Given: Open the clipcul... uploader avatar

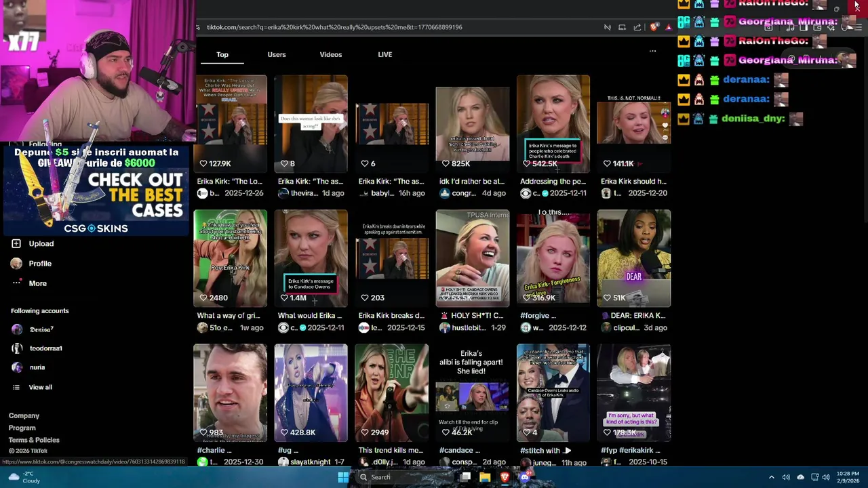Looking at the screenshot, I should (606, 327).
